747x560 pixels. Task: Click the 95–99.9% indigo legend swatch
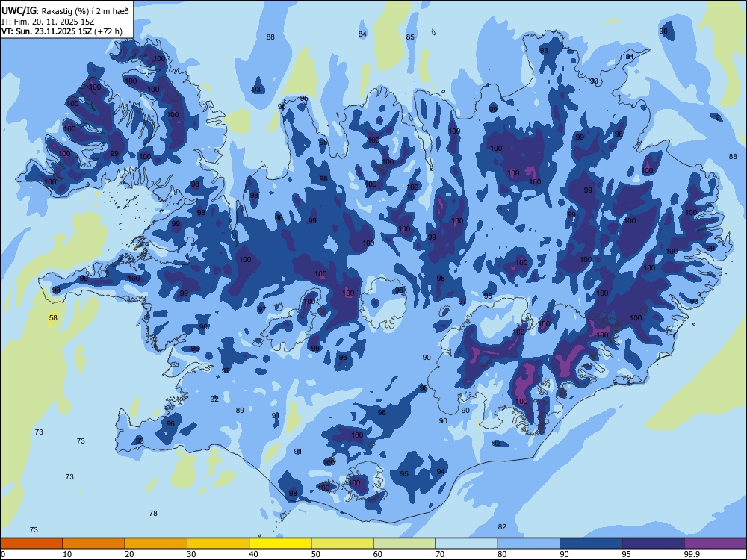pyautogui.click(x=653, y=544)
